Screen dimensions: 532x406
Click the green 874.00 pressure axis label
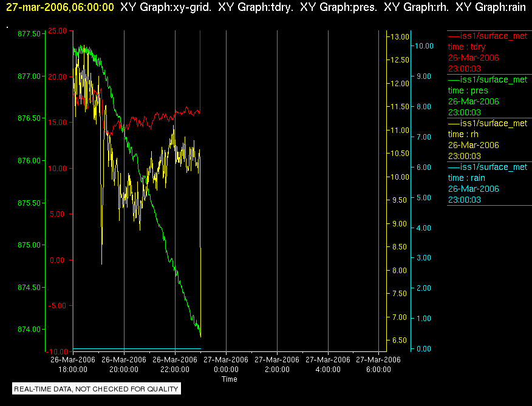pyautogui.click(x=29, y=330)
